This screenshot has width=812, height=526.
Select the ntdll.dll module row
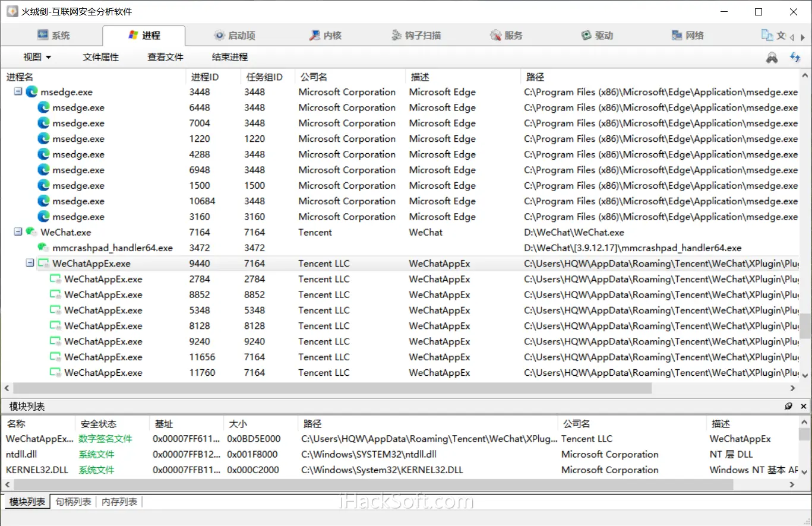[399, 454]
